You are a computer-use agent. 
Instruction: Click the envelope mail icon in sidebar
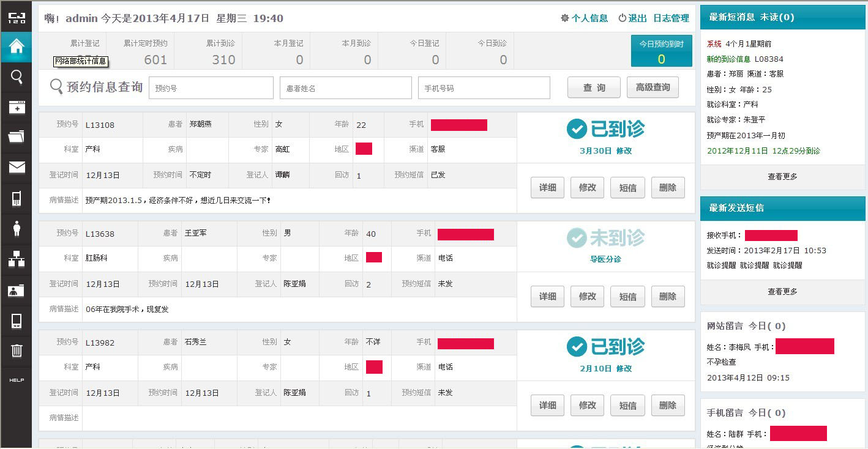tap(17, 167)
